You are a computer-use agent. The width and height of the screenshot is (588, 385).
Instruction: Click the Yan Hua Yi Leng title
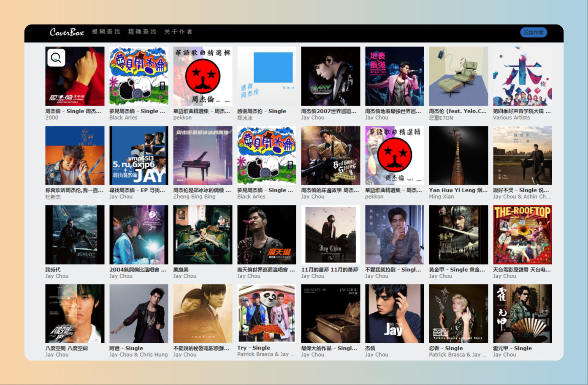pos(458,190)
